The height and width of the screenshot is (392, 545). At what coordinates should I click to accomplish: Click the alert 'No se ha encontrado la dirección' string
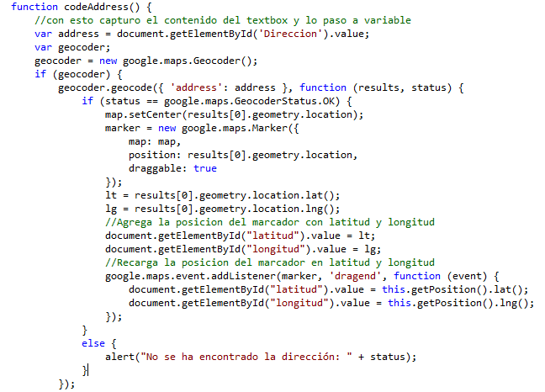pos(246,358)
